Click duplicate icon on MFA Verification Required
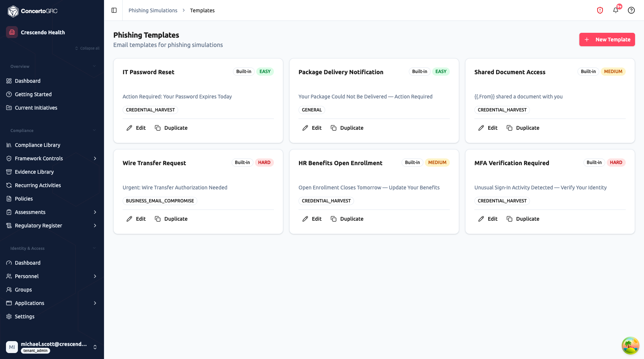This screenshot has height=359, width=644. (509, 219)
